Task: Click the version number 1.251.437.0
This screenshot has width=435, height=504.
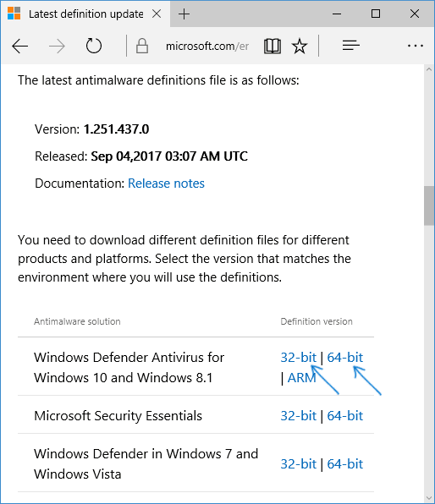Action: click(116, 129)
